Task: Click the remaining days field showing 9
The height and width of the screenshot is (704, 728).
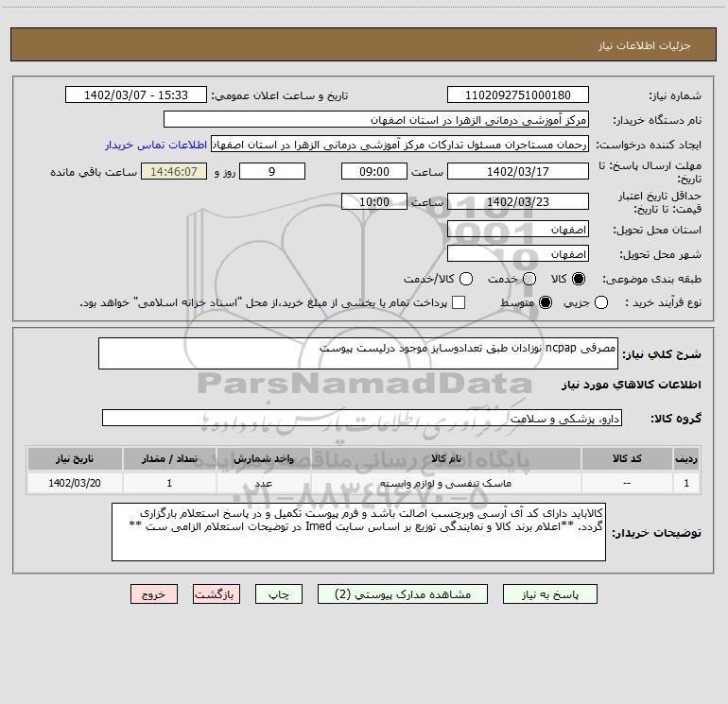Action: (x=272, y=172)
